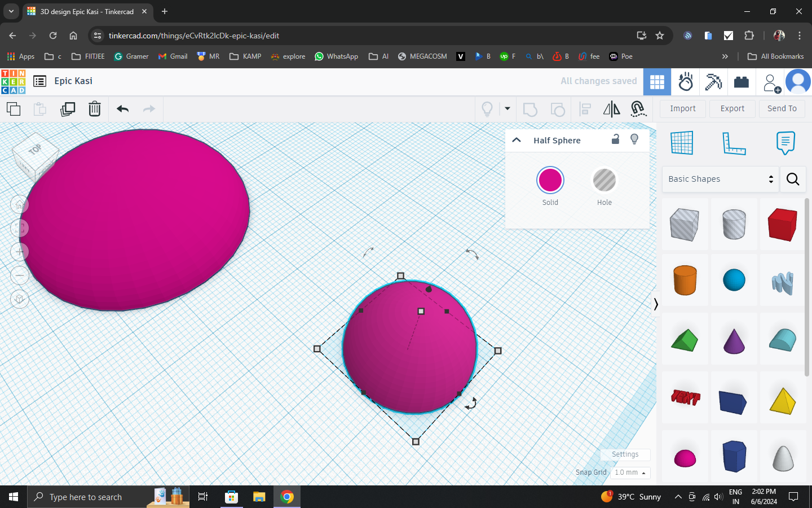This screenshot has width=812, height=508.
Task: Invite people with add-user icon
Action: [x=771, y=83]
